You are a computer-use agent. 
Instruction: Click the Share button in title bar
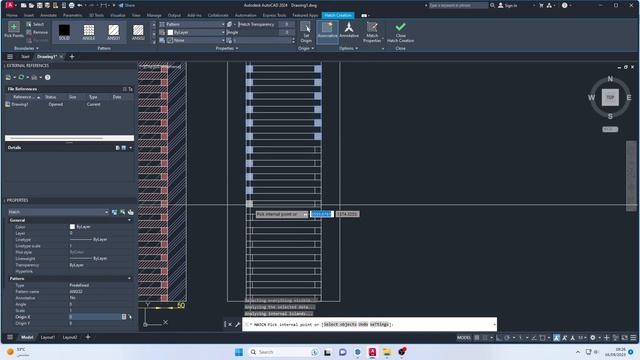pyautogui.click(x=127, y=5)
